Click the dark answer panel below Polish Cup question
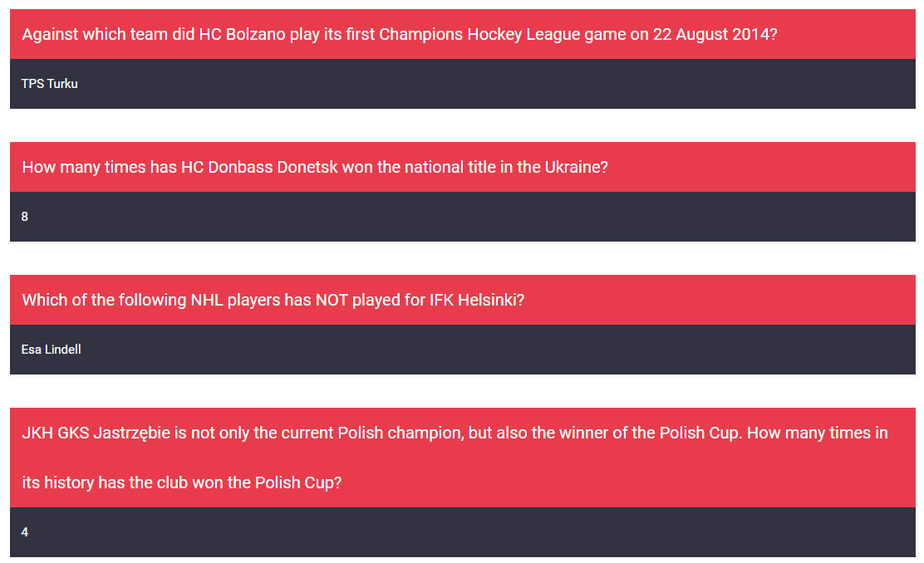 pyautogui.click(x=462, y=532)
